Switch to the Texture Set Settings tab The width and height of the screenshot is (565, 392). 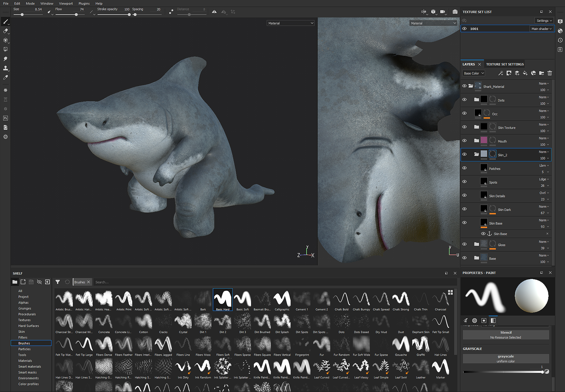pos(505,64)
